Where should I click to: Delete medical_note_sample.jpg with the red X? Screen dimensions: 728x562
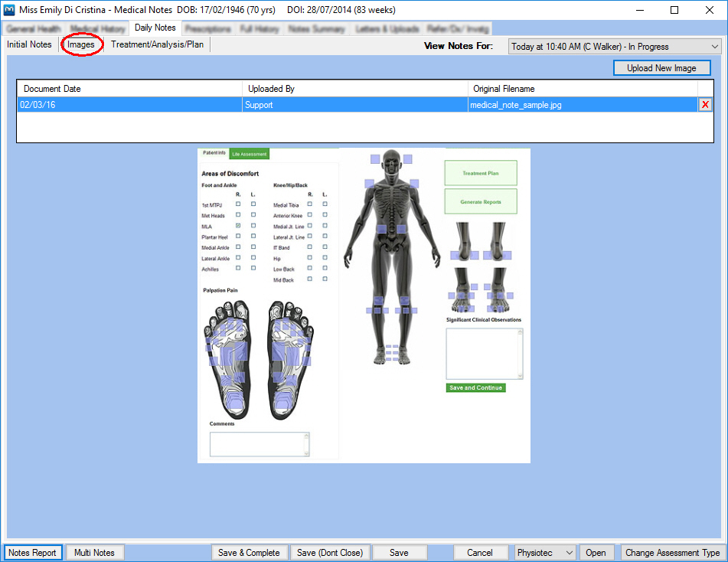coord(705,105)
